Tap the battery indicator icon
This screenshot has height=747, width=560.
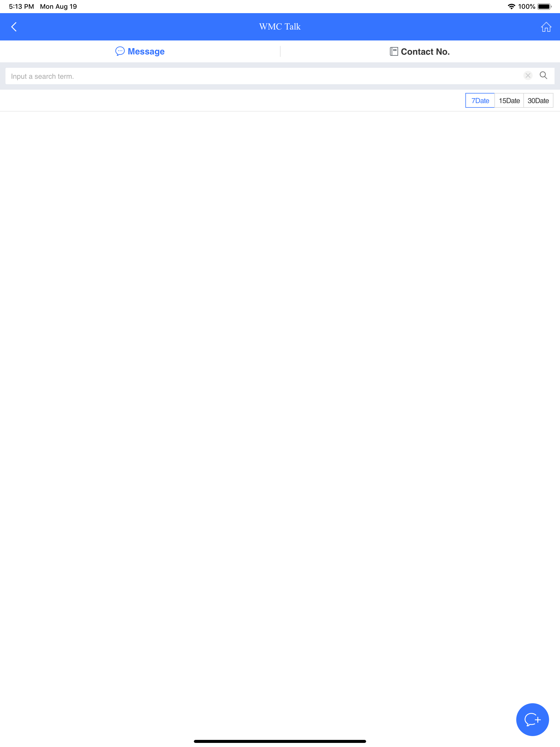544,6
